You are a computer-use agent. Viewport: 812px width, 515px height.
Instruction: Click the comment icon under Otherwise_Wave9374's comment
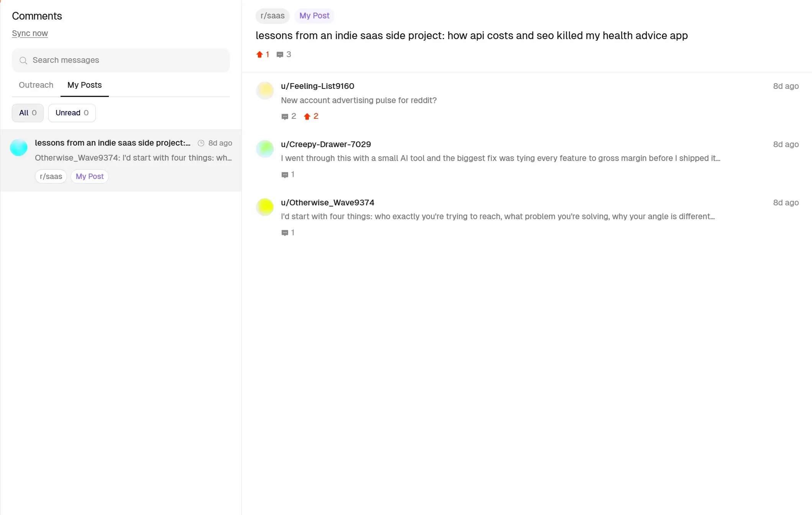[285, 233]
